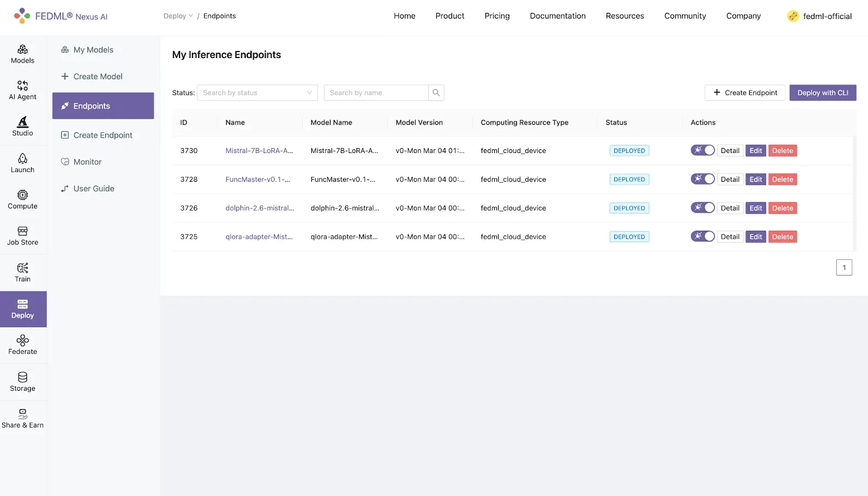Viewport: 868px width, 496px height.
Task: Click the Deploy with CLI button
Action: pyautogui.click(x=823, y=93)
